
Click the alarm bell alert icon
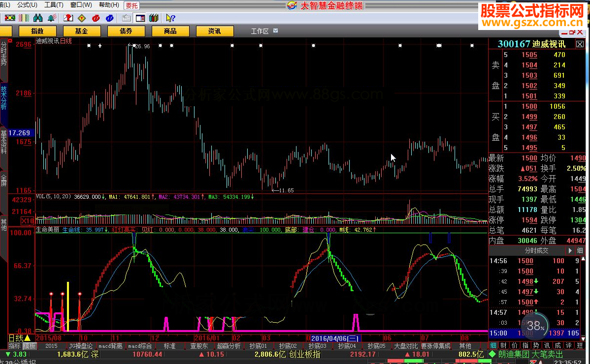pyautogui.click(x=52, y=18)
